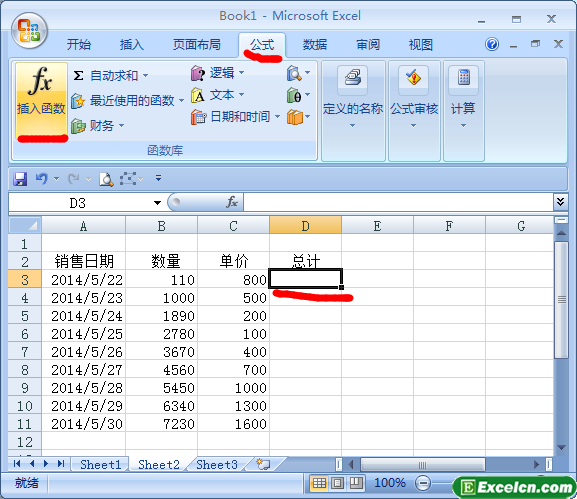The width and height of the screenshot is (577, 499).
Task: Expand the Financial dropdown arrow
Action: click(121, 126)
